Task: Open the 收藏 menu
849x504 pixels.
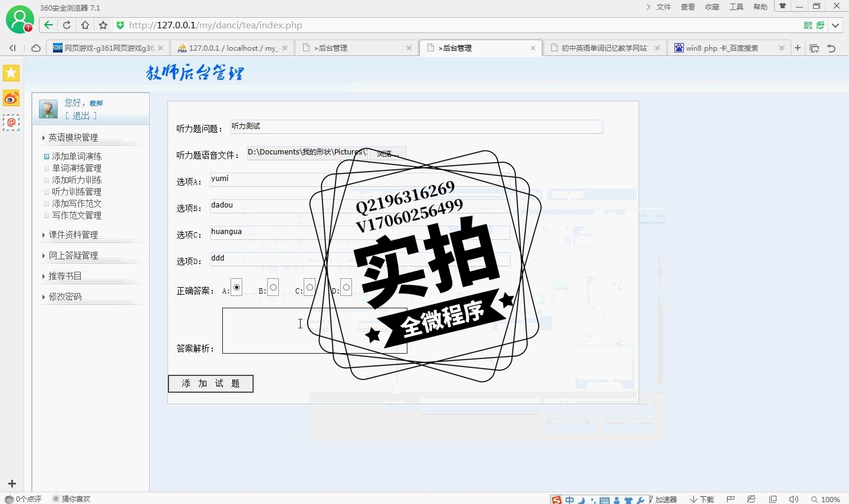Action: click(x=712, y=7)
